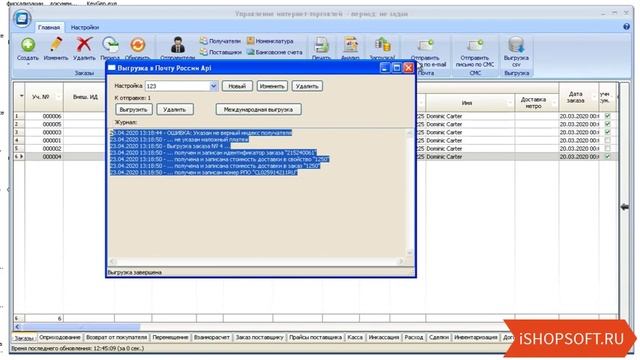
Task: Switch to Возврат от покупателя tab
Action: [x=116, y=338]
